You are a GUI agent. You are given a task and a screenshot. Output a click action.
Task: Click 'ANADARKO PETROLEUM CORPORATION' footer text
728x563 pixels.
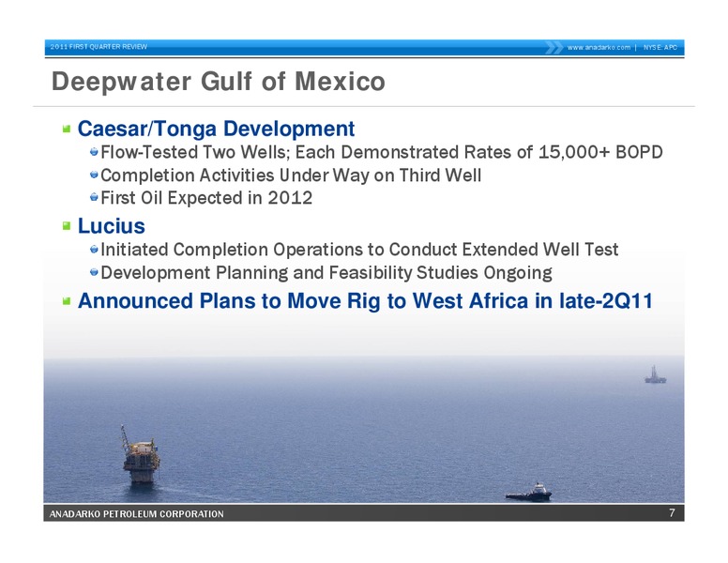pos(137,514)
